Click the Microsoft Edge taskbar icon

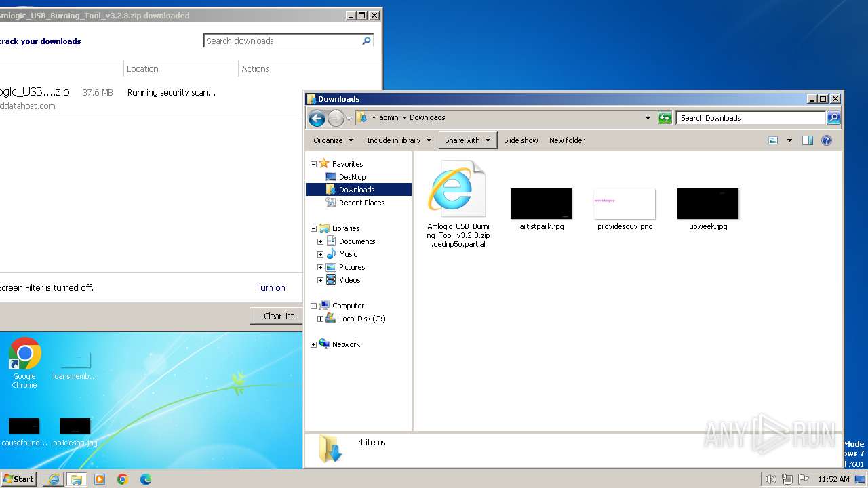pos(146,479)
